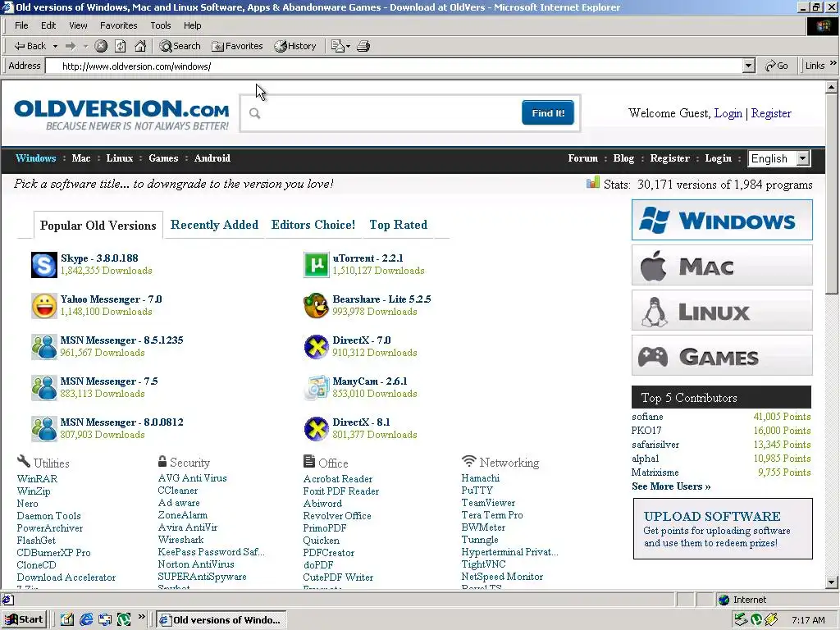This screenshot has width=840, height=630.
Task: Expand the Forward button history dropdown
Action: point(85,46)
